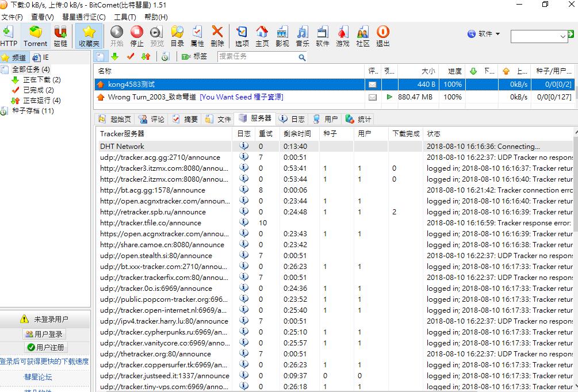Click the envelope icon in Wrong Turn row
Viewport: 578px width, 392px height.
373,97
